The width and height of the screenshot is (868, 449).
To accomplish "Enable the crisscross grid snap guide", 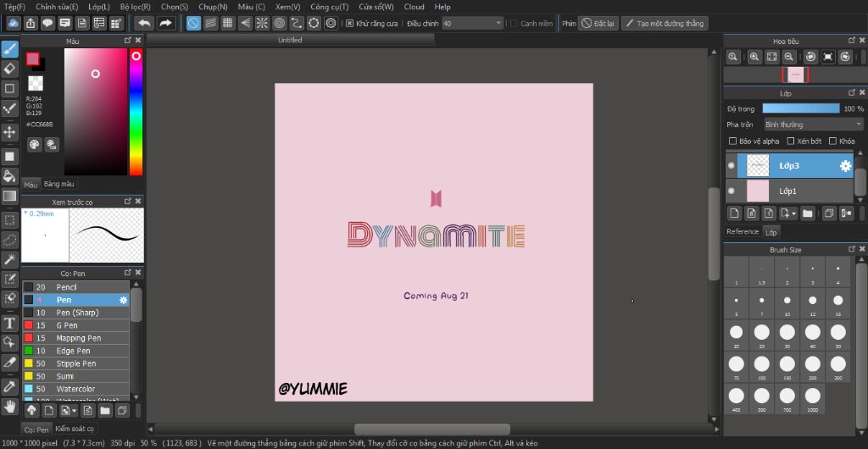I will [227, 23].
